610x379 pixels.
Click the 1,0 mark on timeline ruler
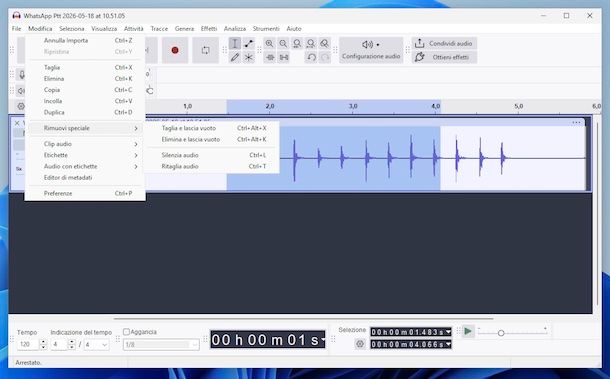[x=188, y=106]
